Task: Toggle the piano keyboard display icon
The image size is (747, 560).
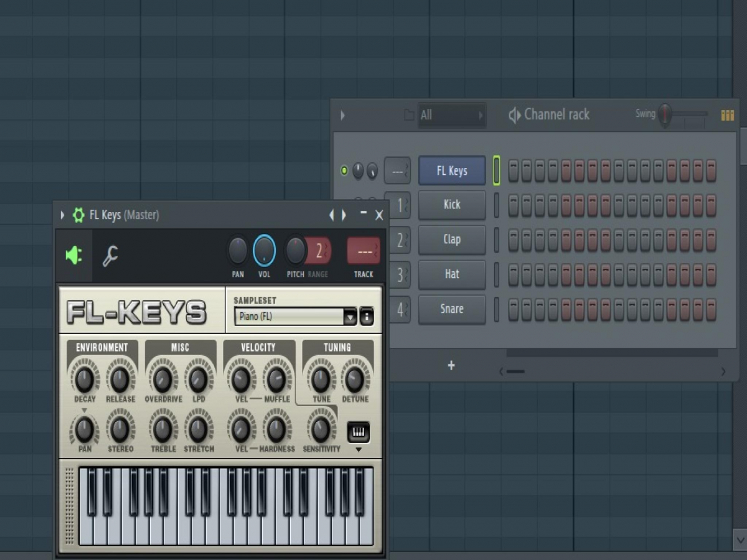Action: [358, 432]
